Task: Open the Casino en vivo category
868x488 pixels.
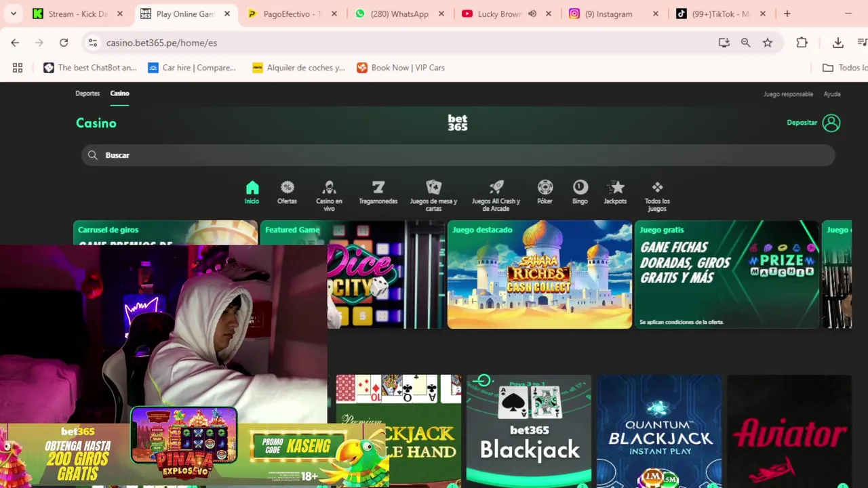Action: (x=329, y=196)
